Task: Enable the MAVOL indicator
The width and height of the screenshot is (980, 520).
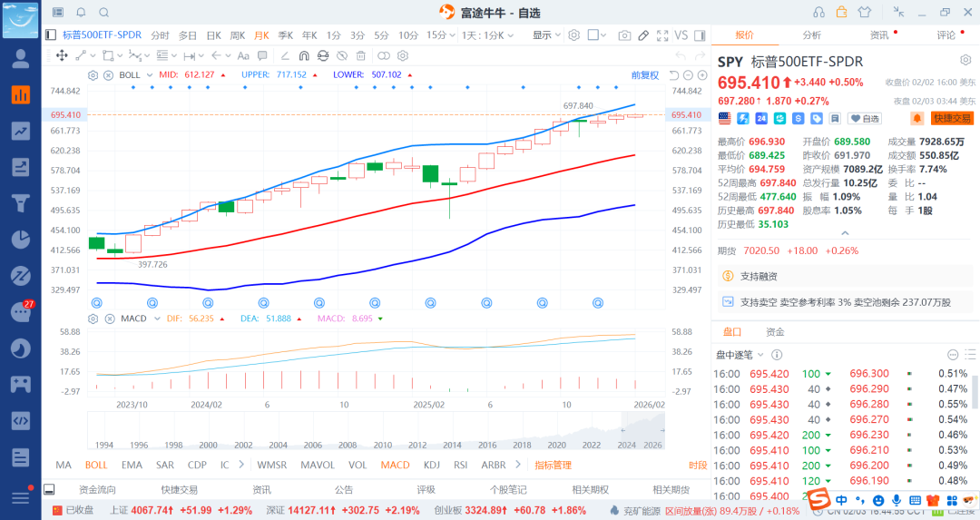Action: click(x=318, y=465)
